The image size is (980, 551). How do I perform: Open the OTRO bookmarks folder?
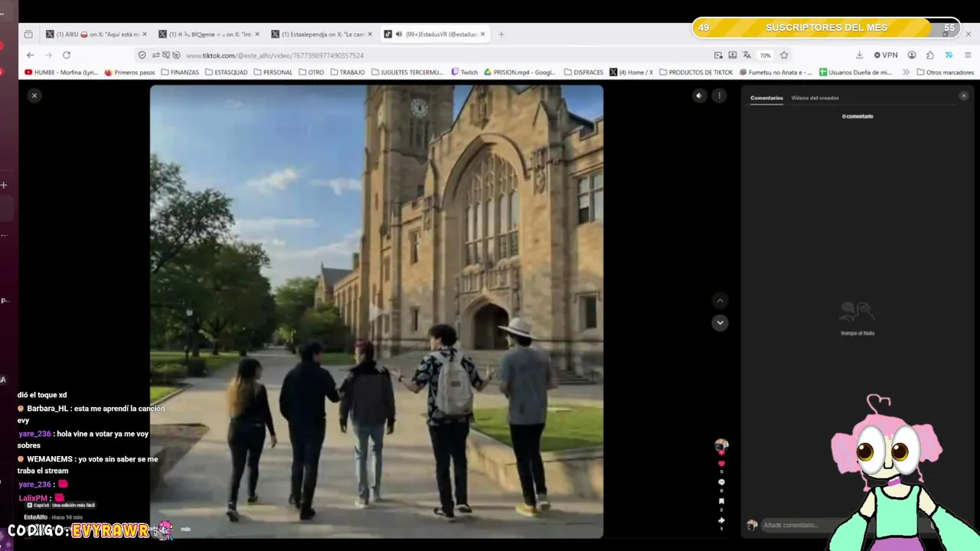click(311, 73)
